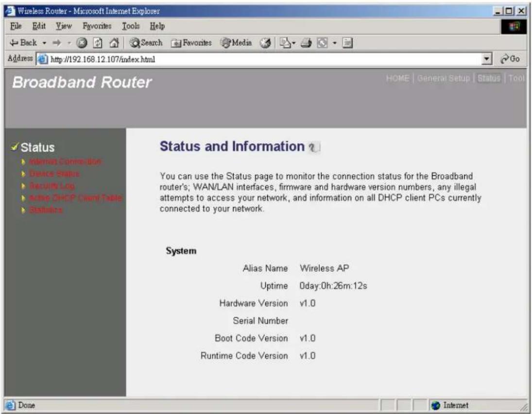
Task: Click the toolbar icon right of Print
Action: [322, 43]
